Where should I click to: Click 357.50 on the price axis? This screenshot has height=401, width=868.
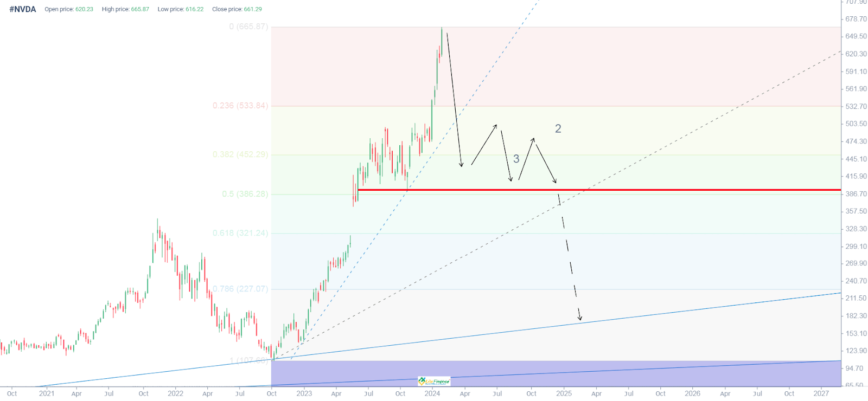click(x=856, y=211)
